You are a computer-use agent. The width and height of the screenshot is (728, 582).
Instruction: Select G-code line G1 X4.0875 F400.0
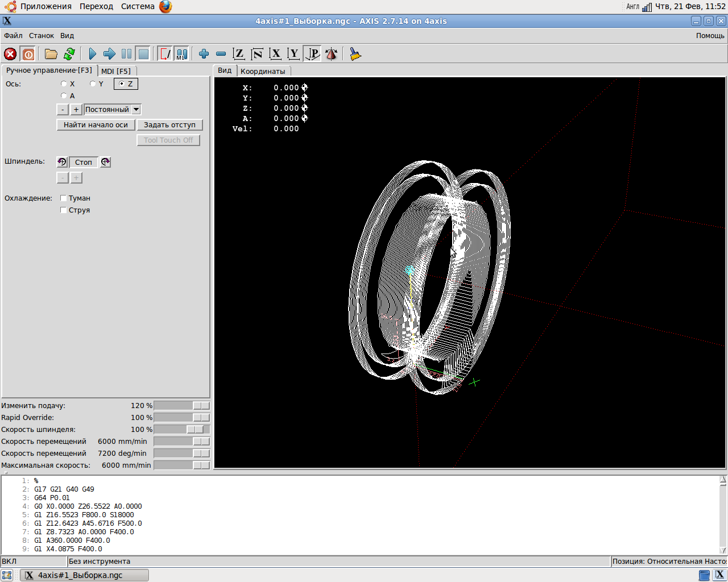click(x=68, y=548)
